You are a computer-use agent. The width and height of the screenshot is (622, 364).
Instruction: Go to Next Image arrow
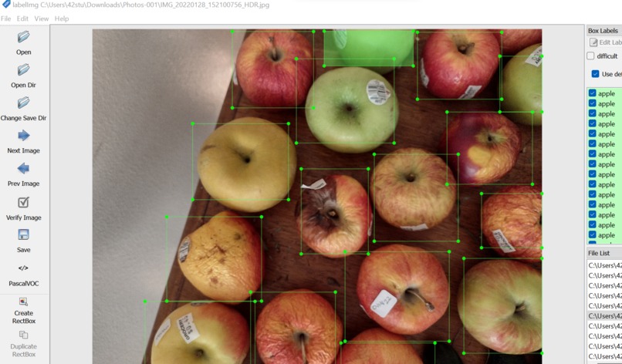pos(23,136)
